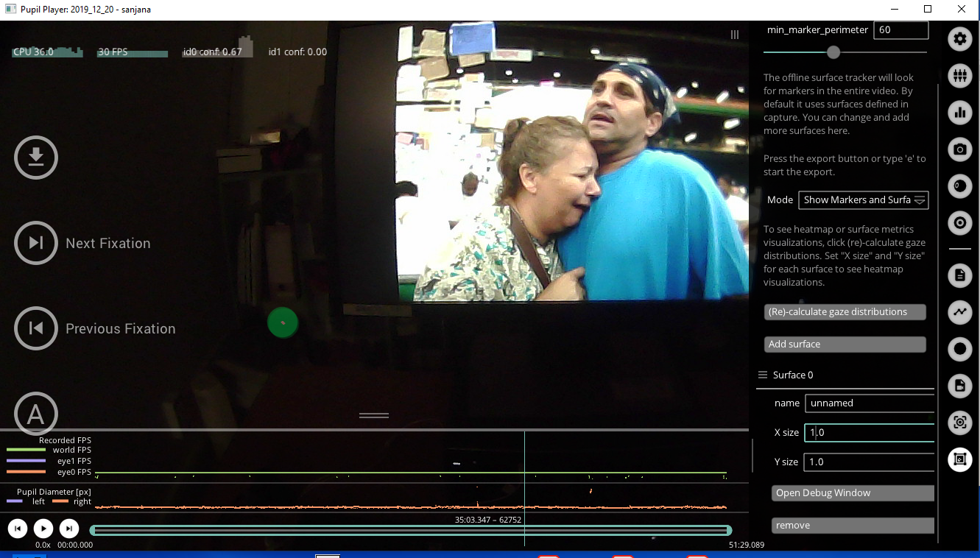Click the orange pupil diameter timeline graph
Screen dimensions: 980x558
411,506
